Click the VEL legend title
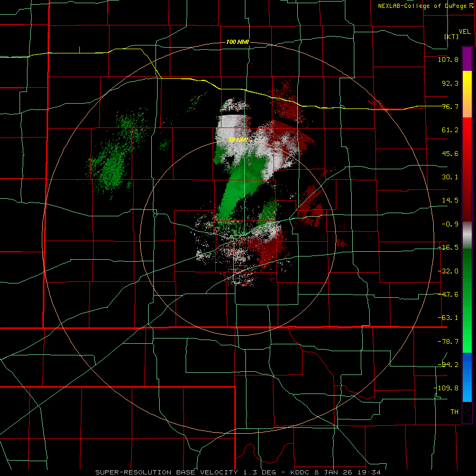The height and width of the screenshot is (476, 476). 464,31
